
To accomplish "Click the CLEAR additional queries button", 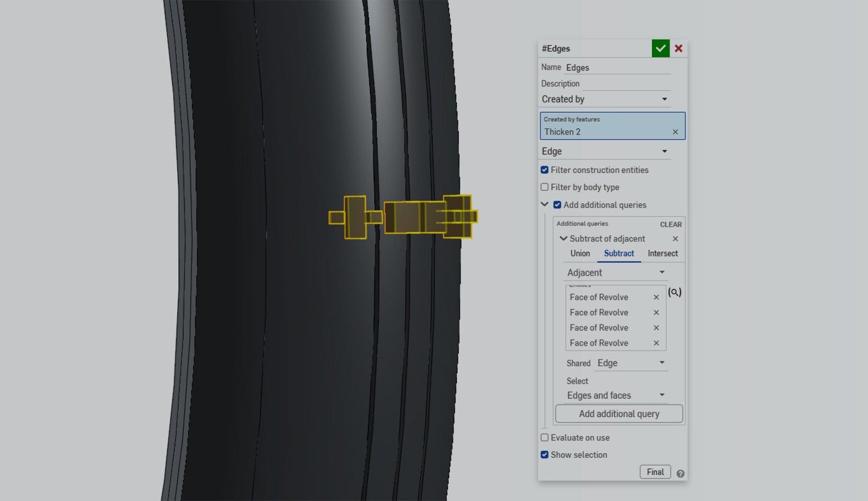I will pyautogui.click(x=671, y=225).
